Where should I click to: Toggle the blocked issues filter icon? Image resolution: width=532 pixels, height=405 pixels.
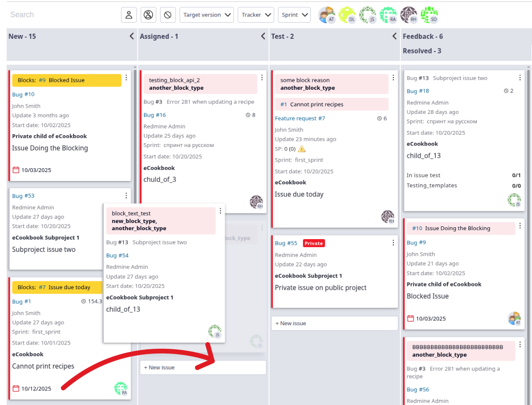tap(168, 15)
